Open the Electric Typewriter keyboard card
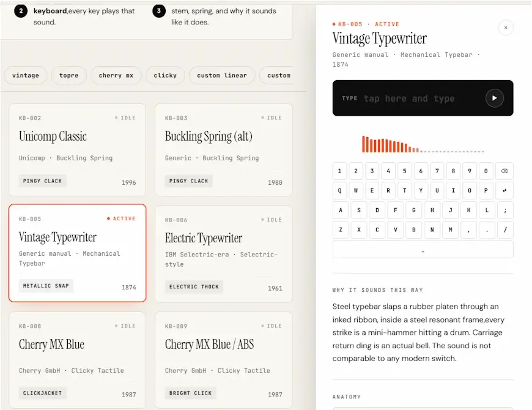 coord(223,253)
